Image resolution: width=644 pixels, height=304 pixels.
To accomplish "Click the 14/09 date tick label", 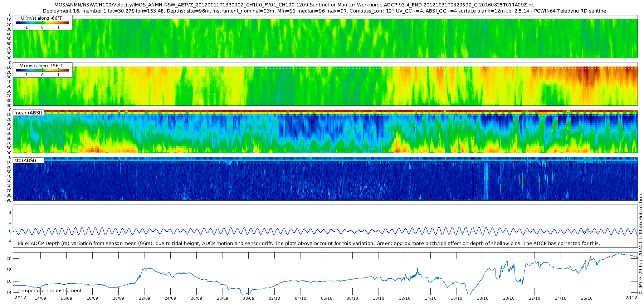I will [40, 298].
